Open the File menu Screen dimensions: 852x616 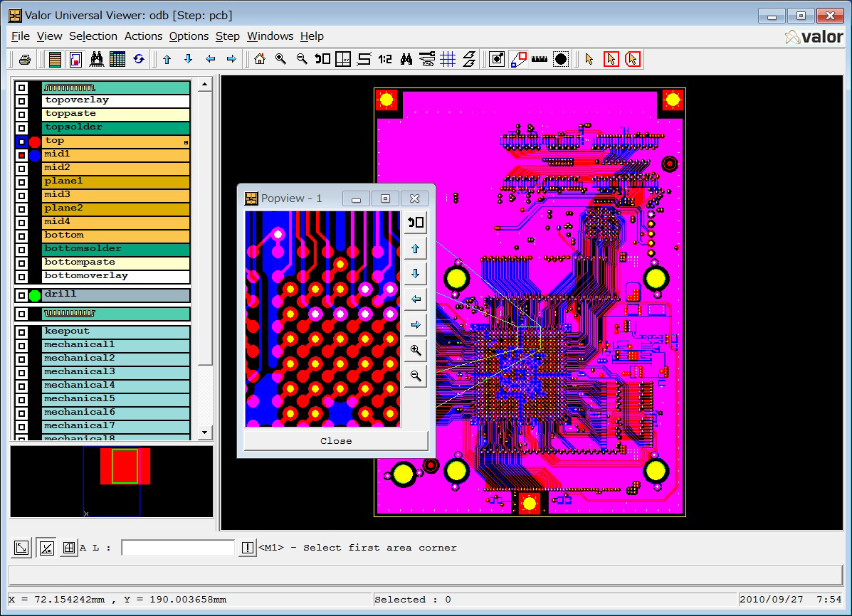(x=21, y=36)
